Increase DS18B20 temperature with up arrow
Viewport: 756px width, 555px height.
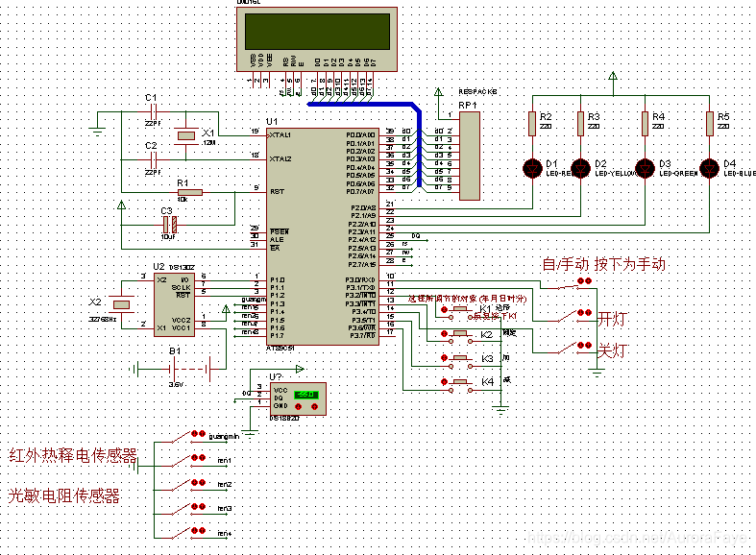coord(314,406)
